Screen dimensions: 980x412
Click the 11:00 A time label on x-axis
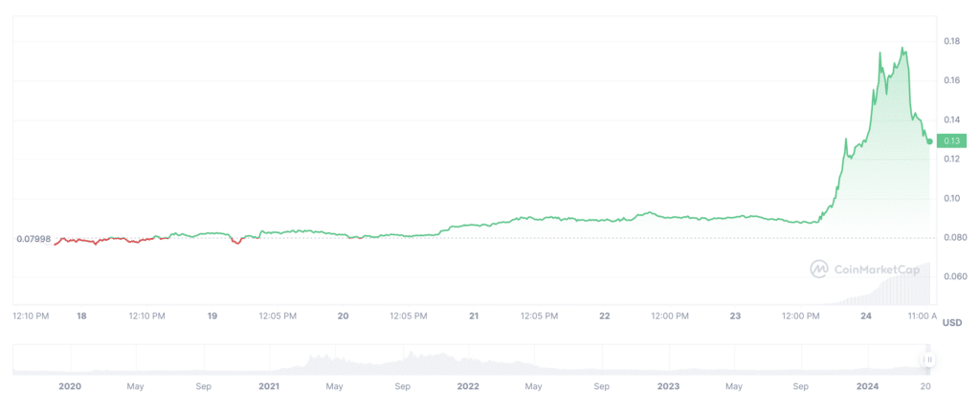point(920,314)
